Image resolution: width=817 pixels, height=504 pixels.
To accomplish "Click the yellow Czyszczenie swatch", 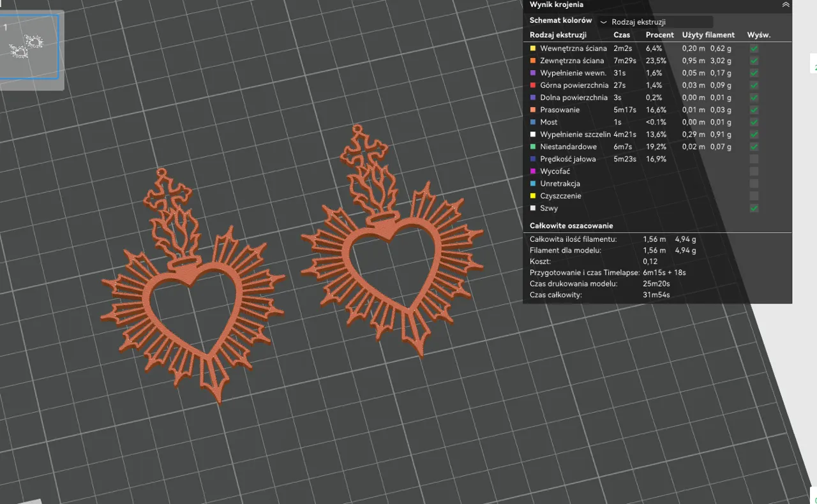I will coord(533,196).
